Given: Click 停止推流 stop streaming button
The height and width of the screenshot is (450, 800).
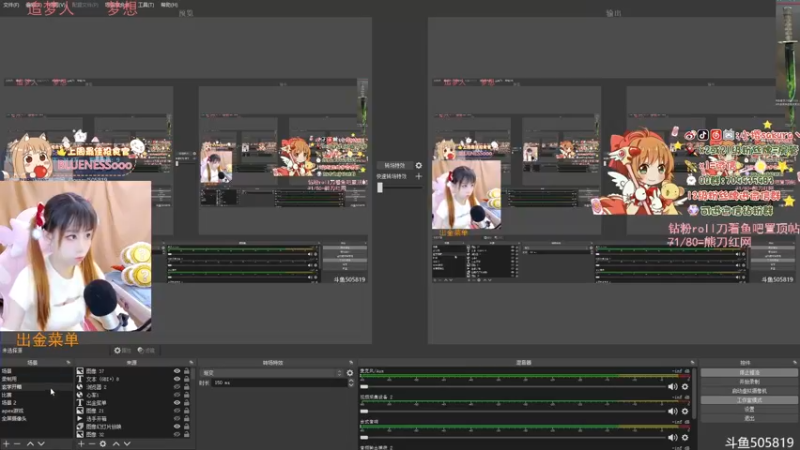Looking at the screenshot, I should click(749, 372).
